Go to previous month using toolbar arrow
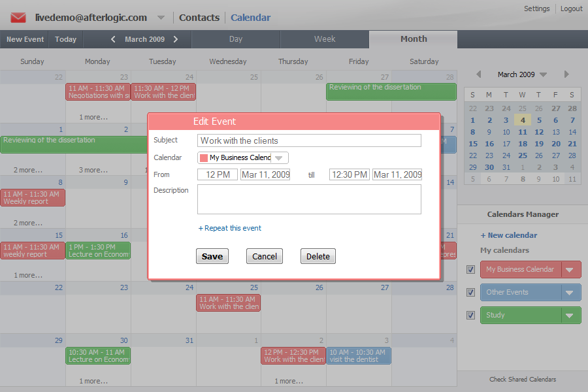The width and height of the screenshot is (588, 392). click(x=113, y=39)
